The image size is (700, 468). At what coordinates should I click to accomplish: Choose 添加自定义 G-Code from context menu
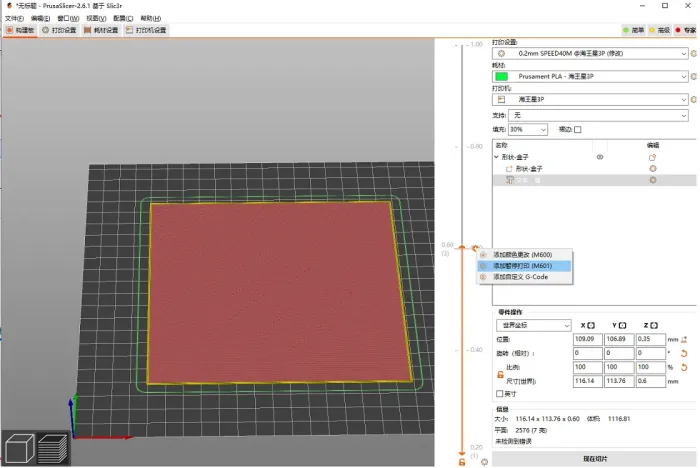tap(525, 277)
